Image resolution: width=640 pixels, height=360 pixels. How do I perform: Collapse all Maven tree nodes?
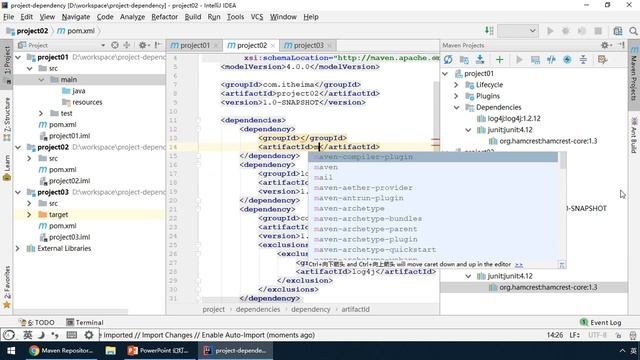583,60
